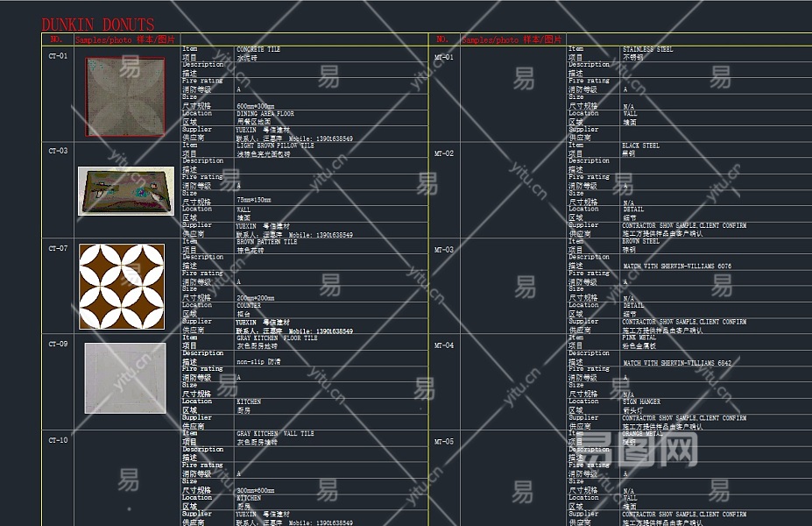The width and height of the screenshot is (812, 526).
Task: Select the GRAY KITCHEN FLOOR TILE text
Action: pyautogui.click(x=275, y=338)
